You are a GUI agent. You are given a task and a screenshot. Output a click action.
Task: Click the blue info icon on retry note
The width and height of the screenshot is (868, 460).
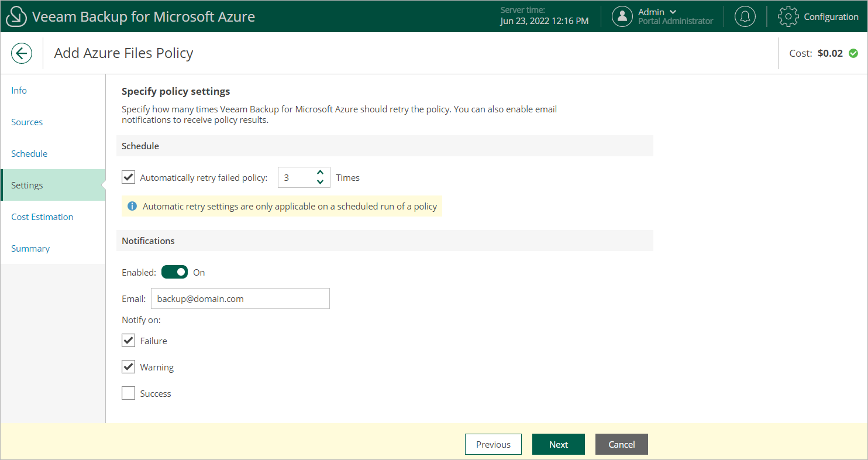(132, 206)
